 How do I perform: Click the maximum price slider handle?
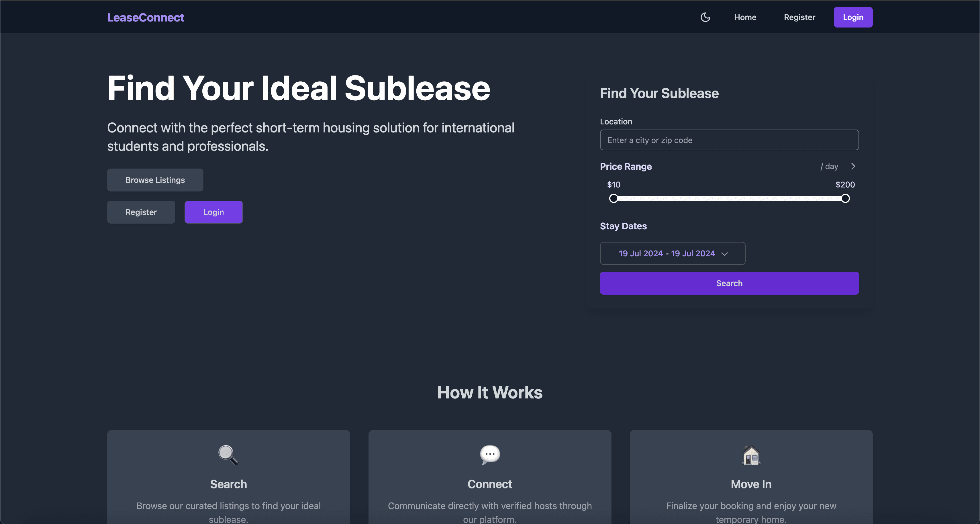pos(845,198)
